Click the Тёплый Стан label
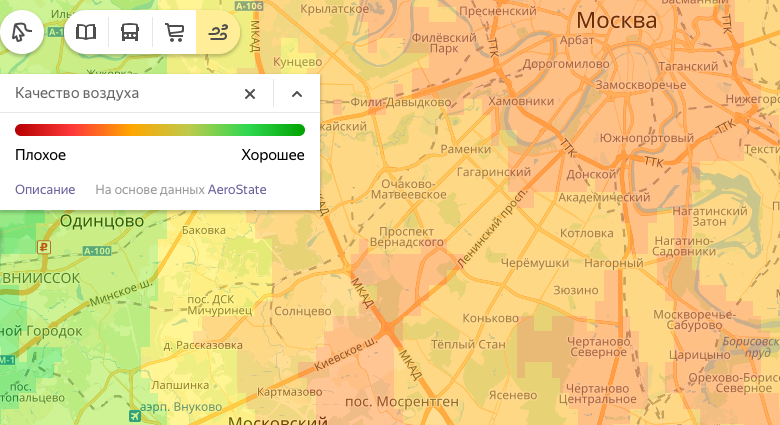The height and width of the screenshot is (425, 780). click(x=468, y=344)
